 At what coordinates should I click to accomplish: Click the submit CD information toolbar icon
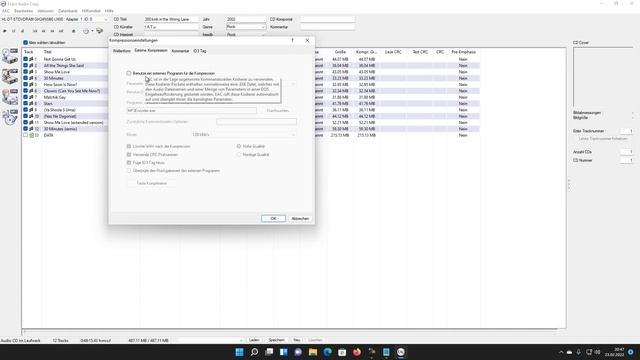(x=99, y=31)
